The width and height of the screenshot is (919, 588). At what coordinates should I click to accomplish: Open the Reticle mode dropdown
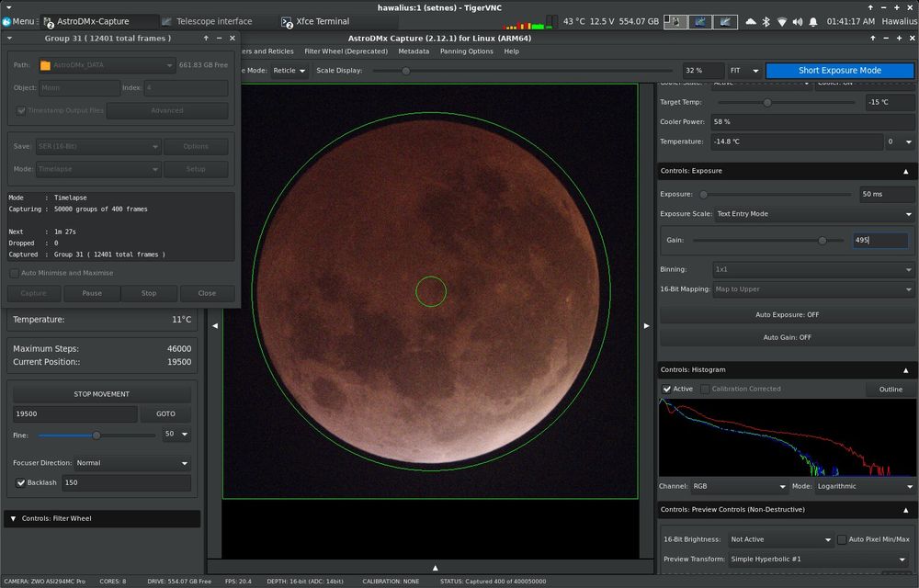289,70
